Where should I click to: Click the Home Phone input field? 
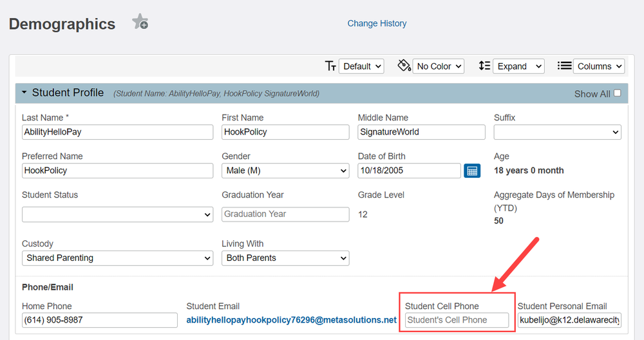pyautogui.click(x=100, y=320)
